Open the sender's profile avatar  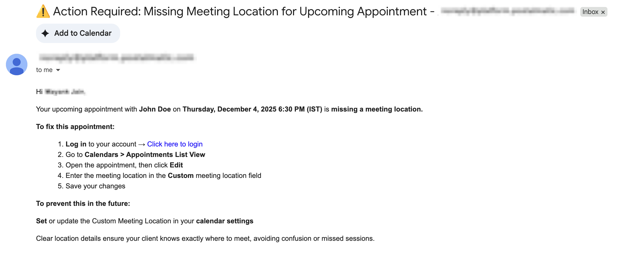pos(17,64)
